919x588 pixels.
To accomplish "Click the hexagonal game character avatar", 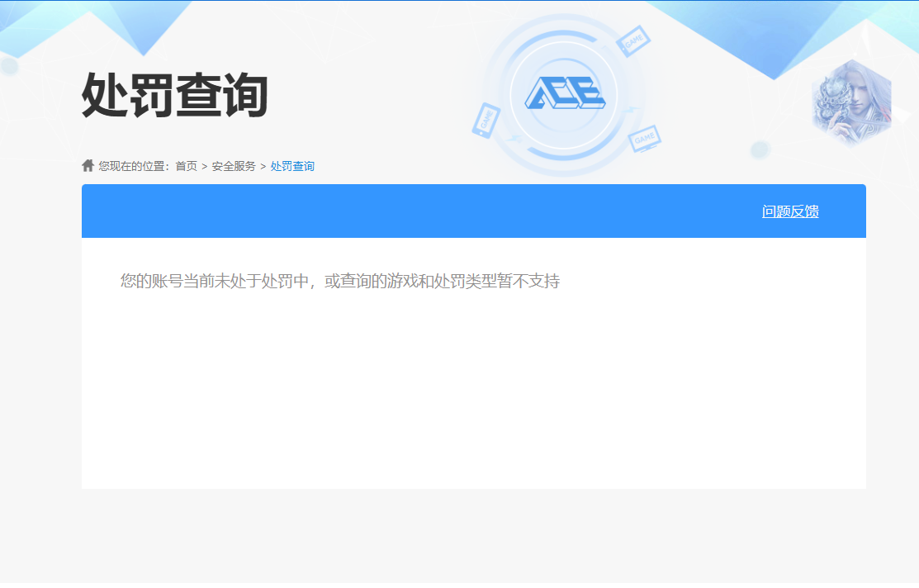I will pyautogui.click(x=851, y=103).
